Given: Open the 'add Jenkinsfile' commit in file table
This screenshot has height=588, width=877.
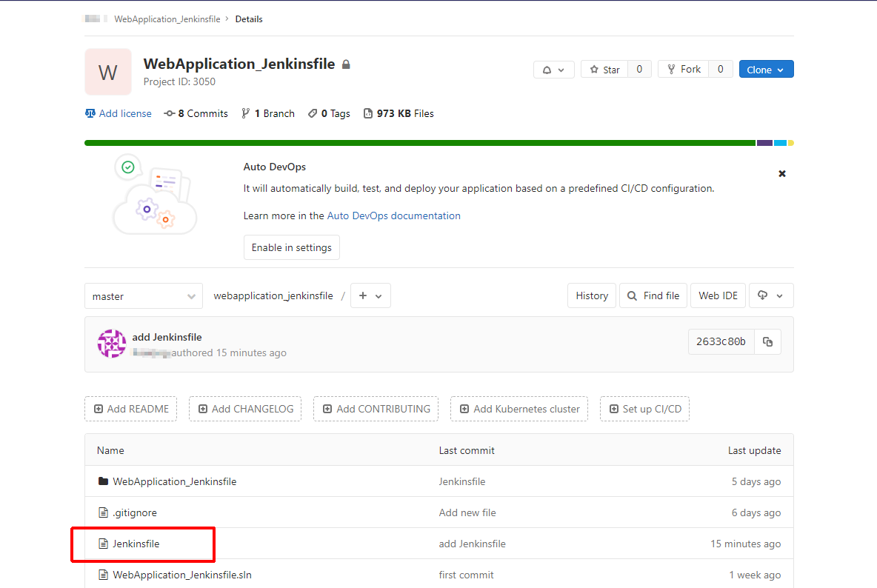Looking at the screenshot, I should [472, 544].
